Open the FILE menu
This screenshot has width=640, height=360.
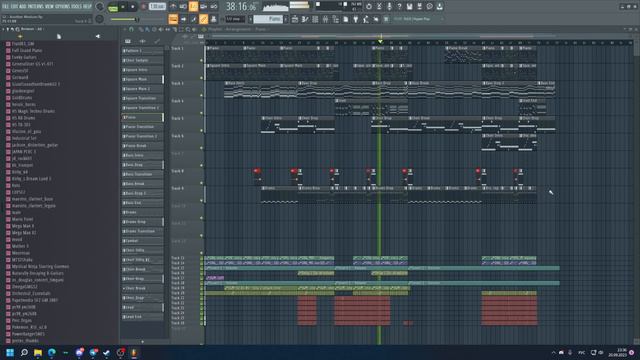click(5, 7)
